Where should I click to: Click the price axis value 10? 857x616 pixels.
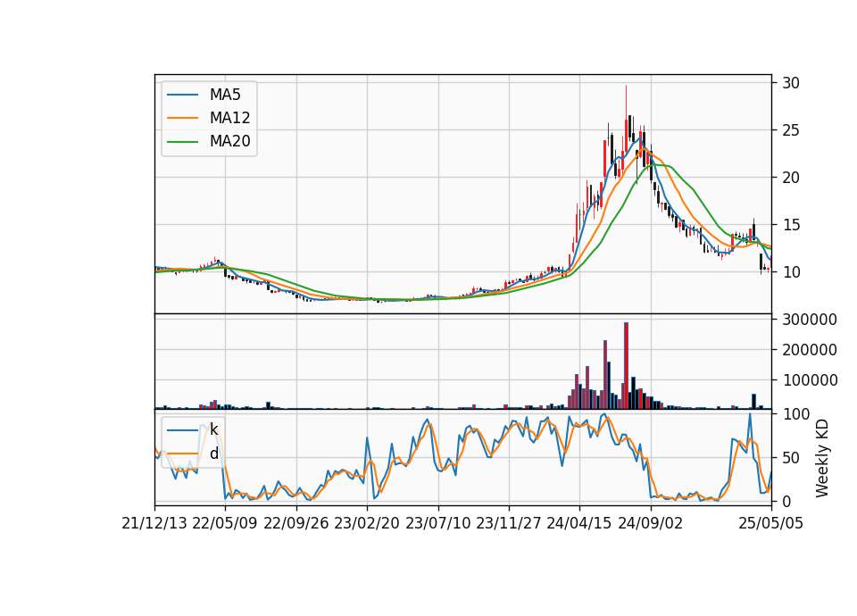791,272
